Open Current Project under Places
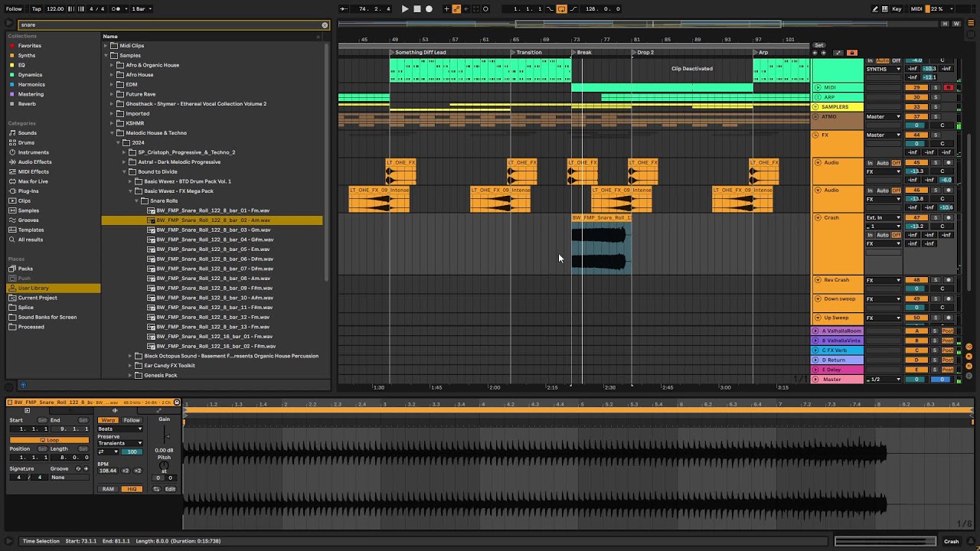This screenshot has width=980, height=551. pyautogui.click(x=38, y=298)
